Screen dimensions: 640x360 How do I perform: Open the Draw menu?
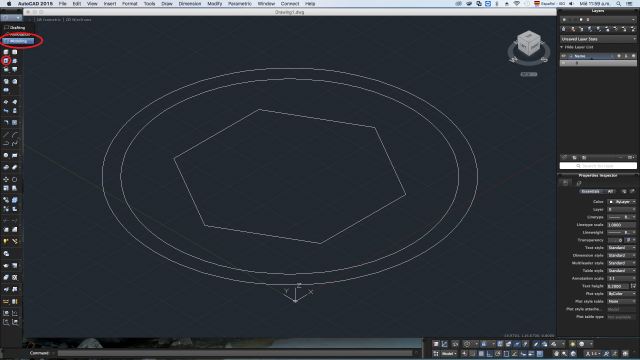point(167,4)
